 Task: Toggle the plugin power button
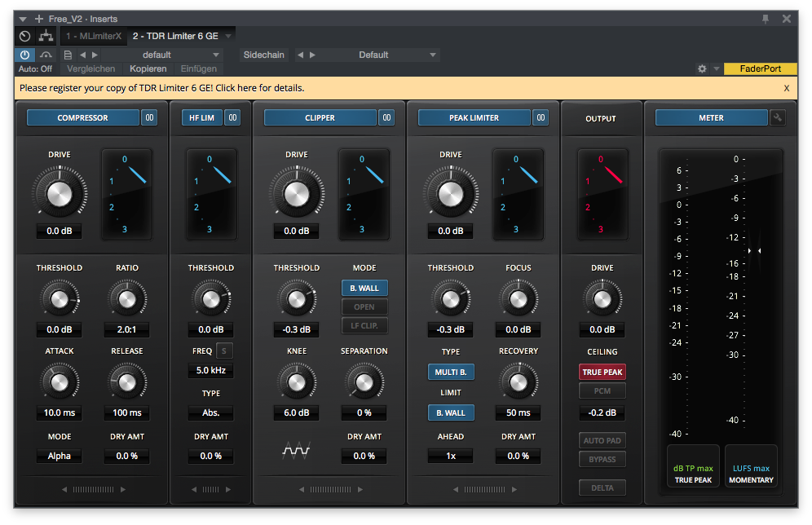click(24, 55)
